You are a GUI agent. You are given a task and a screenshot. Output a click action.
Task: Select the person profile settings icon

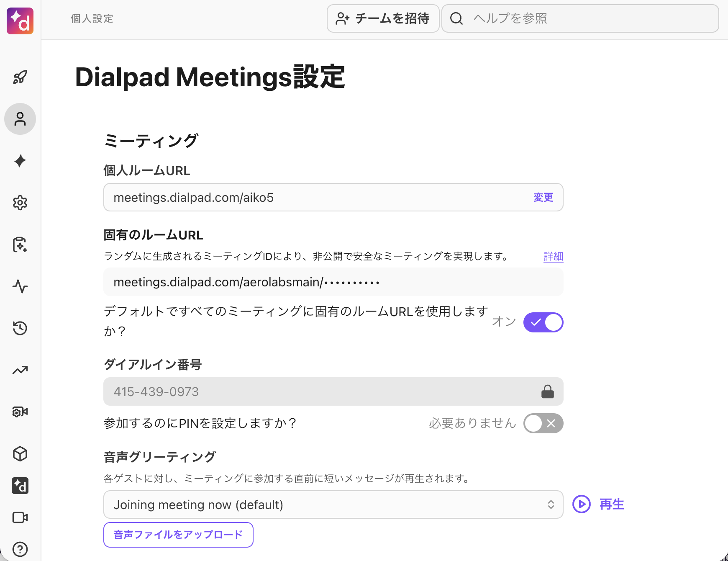pyautogui.click(x=20, y=119)
